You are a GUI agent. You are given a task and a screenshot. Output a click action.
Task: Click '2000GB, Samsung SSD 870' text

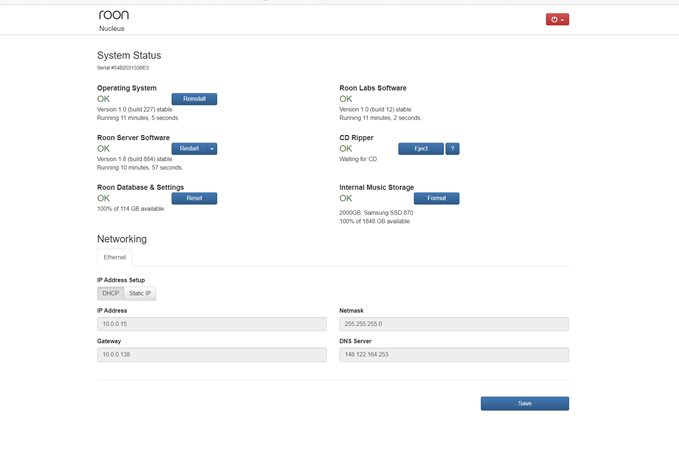coord(376,213)
